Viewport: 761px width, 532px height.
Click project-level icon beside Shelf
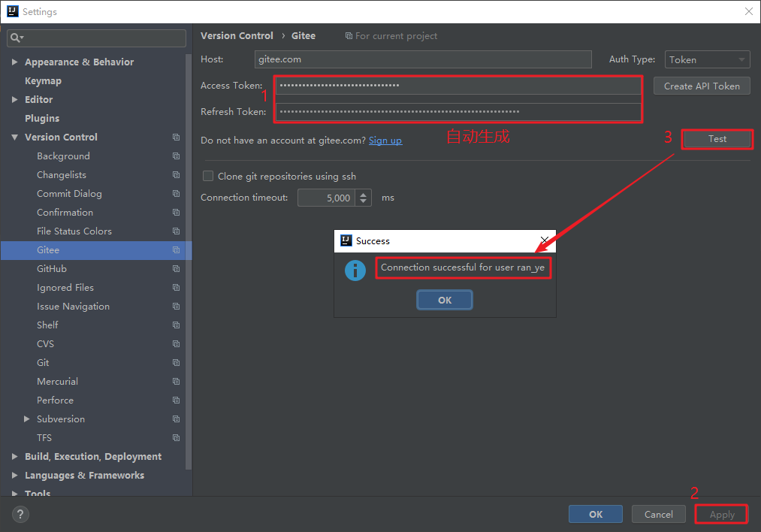[177, 325]
